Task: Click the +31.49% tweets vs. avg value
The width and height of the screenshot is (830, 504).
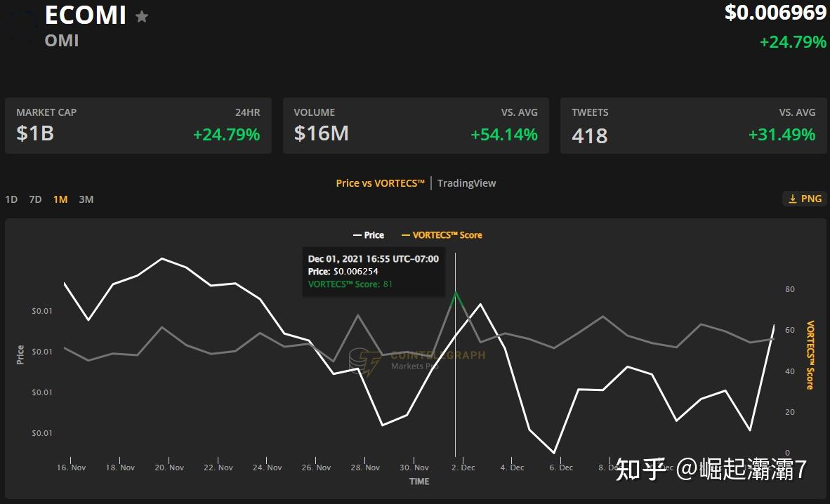Action: (782, 135)
